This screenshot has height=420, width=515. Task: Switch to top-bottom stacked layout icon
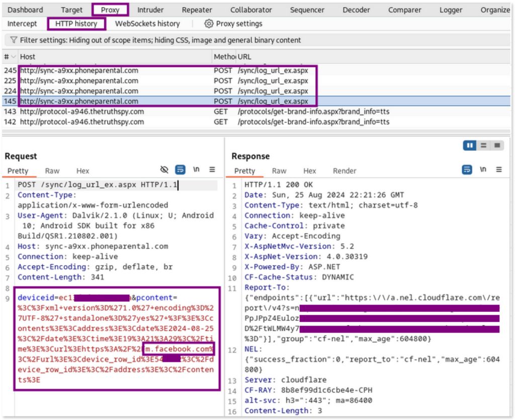pyautogui.click(x=483, y=145)
